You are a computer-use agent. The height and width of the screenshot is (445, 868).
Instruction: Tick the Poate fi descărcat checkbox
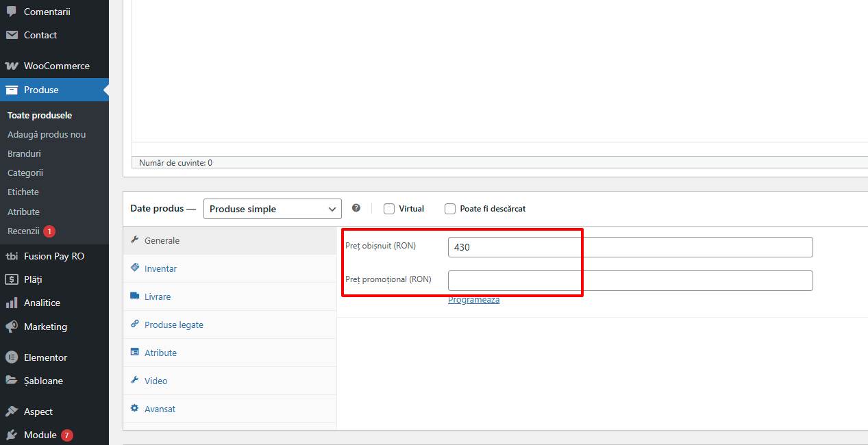450,209
